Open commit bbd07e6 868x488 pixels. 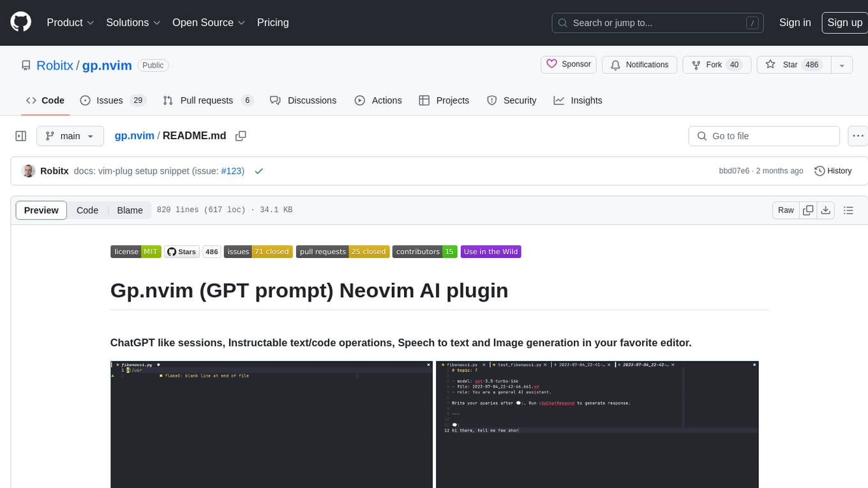coord(734,171)
